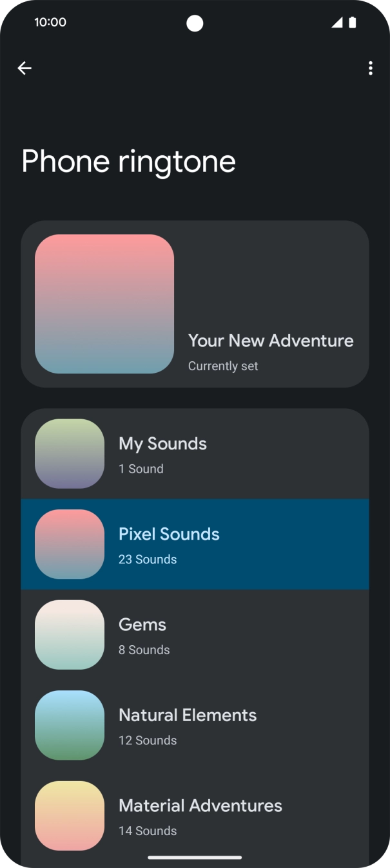Navigate back to sound settings
The width and height of the screenshot is (390, 868).
[24, 68]
